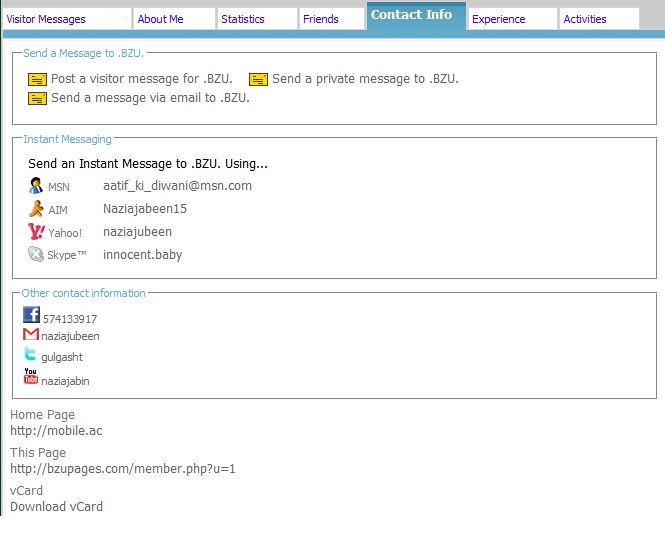Image resolution: width=665 pixels, height=542 pixels.
Task: Click the YouTube icon
Action: [31, 376]
